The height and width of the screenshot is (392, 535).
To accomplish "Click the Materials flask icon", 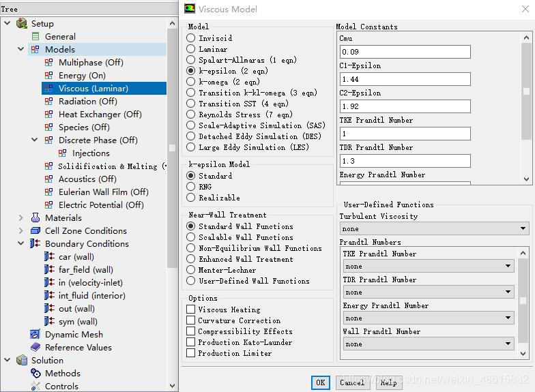I will coord(35,217).
